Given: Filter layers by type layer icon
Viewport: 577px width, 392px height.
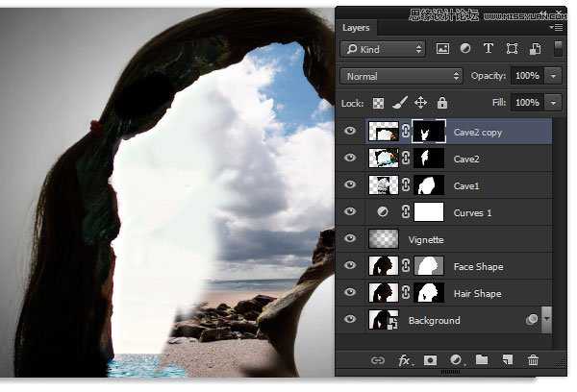Looking at the screenshot, I should pyautogui.click(x=488, y=49).
